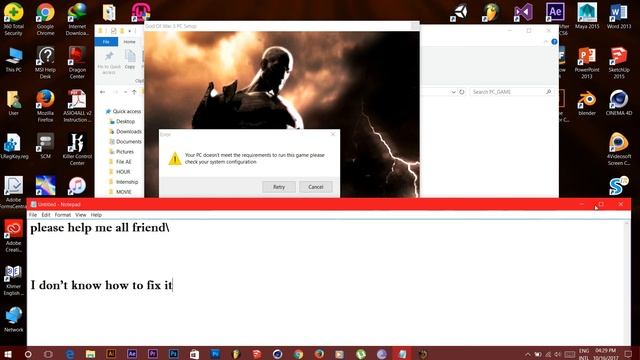The width and height of the screenshot is (640, 360).
Task: Open the Network desktop icon
Action: 13,319
